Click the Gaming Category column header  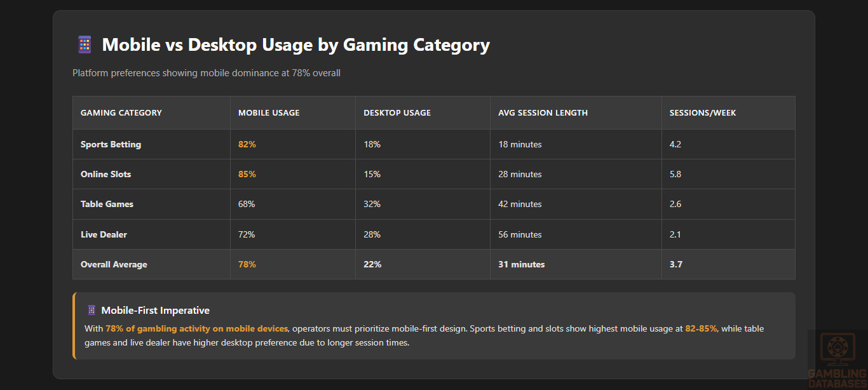121,113
